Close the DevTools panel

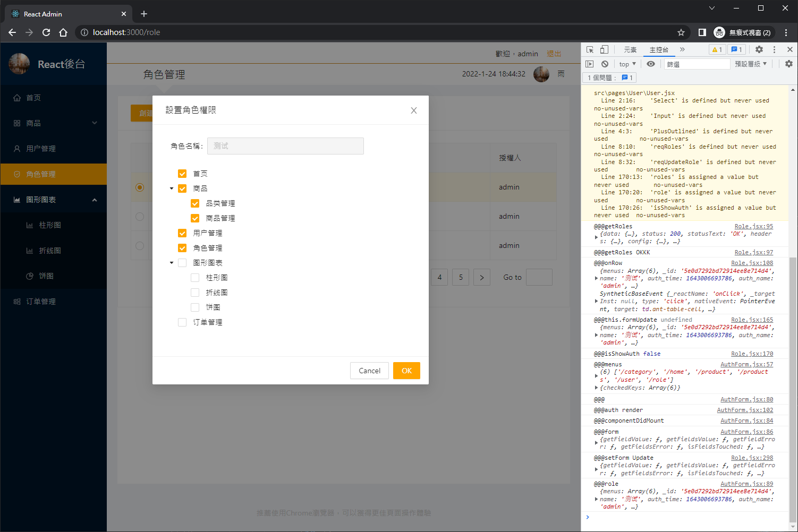tap(790, 49)
